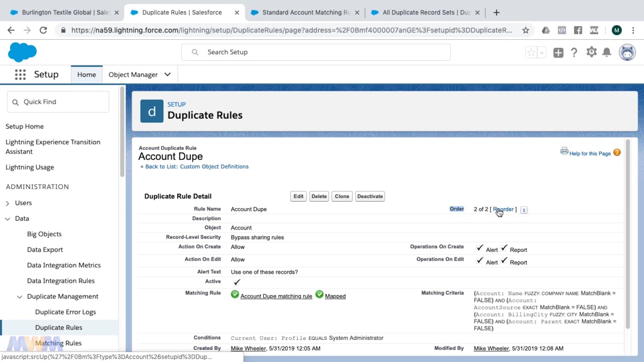This screenshot has height=362, width=644.
Task: Click the Active checkmark
Action: pyautogui.click(x=237, y=282)
